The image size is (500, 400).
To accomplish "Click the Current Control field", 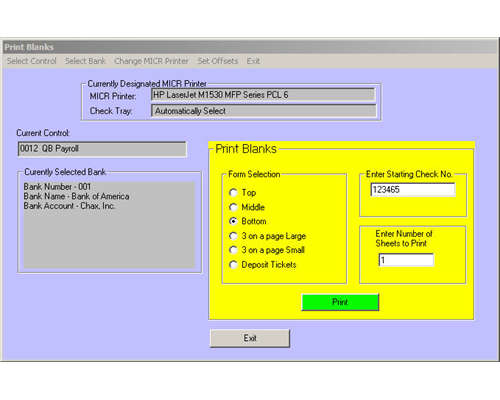I will click(102, 149).
